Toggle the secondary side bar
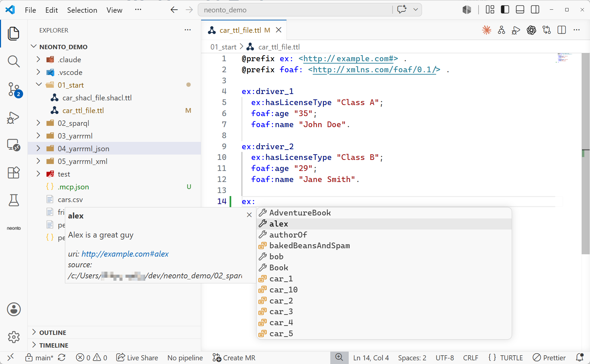The height and width of the screenshot is (364, 590). coord(535,10)
